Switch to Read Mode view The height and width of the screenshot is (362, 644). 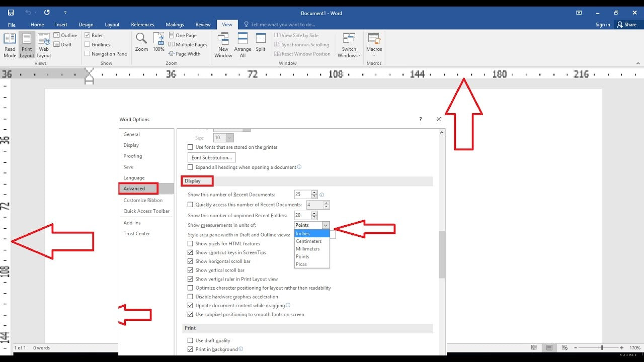point(10,45)
